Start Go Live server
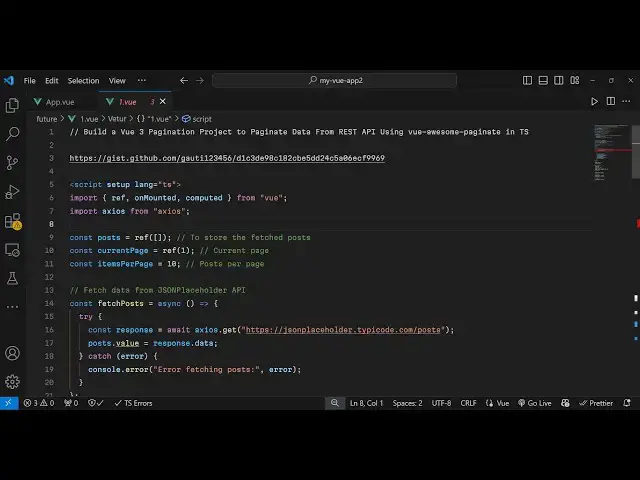640x480 pixels. click(535, 403)
